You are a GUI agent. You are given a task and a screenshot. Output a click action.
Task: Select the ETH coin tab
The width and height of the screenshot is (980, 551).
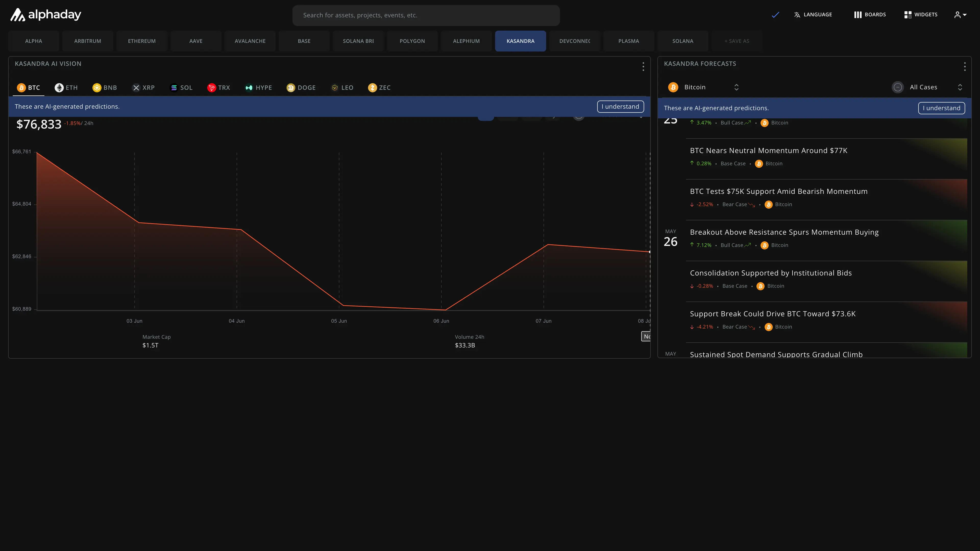pos(66,88)
